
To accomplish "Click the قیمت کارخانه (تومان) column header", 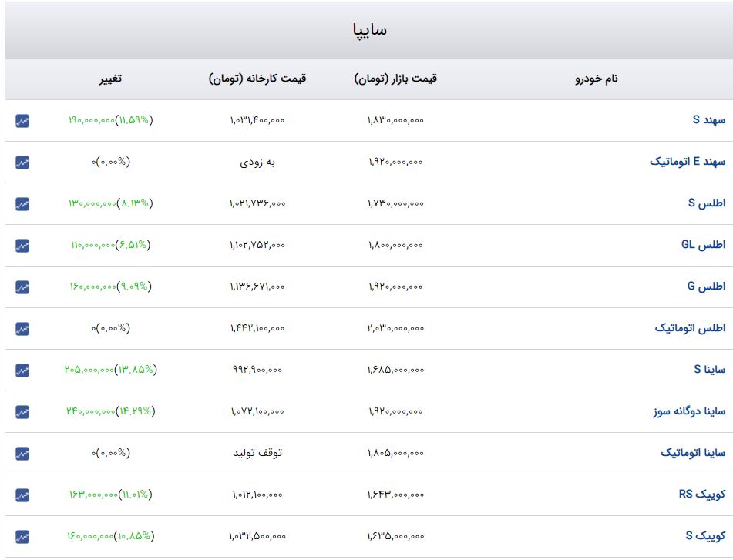I will click(x=257, y=79).
